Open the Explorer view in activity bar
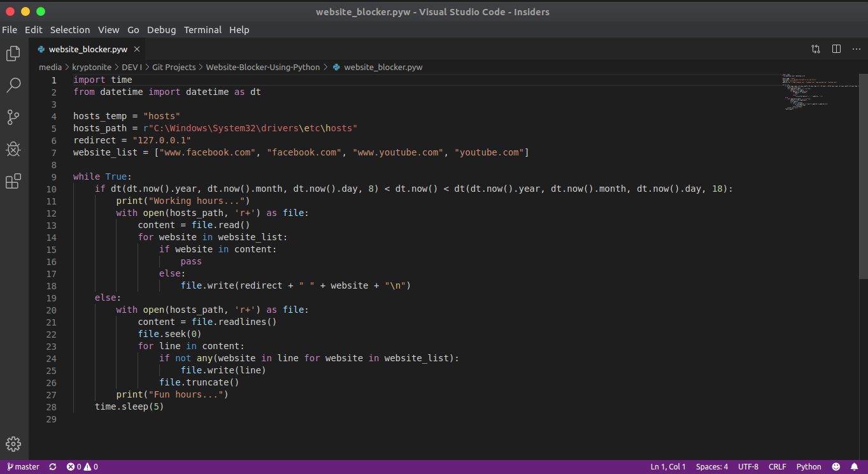Viewport: 868px width, 474px height. pyautogui.click(x=13, y=54)
